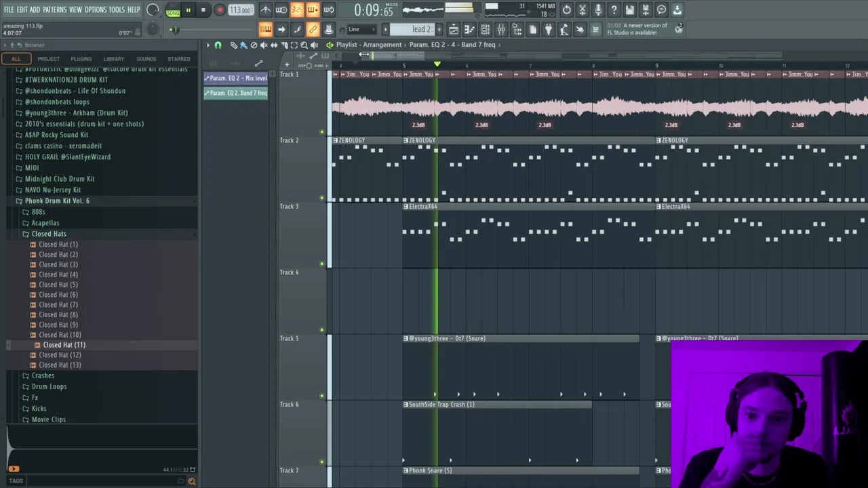Select the Closed Hat (7) sample
Screen dimensions: 868x488
[58, 304]
